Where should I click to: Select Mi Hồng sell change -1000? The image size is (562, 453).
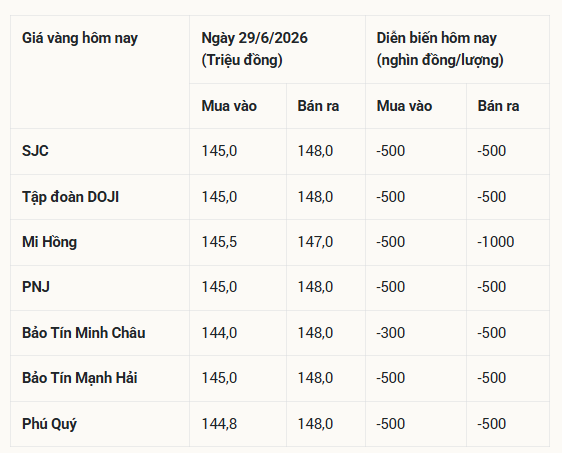pos(496,242)
